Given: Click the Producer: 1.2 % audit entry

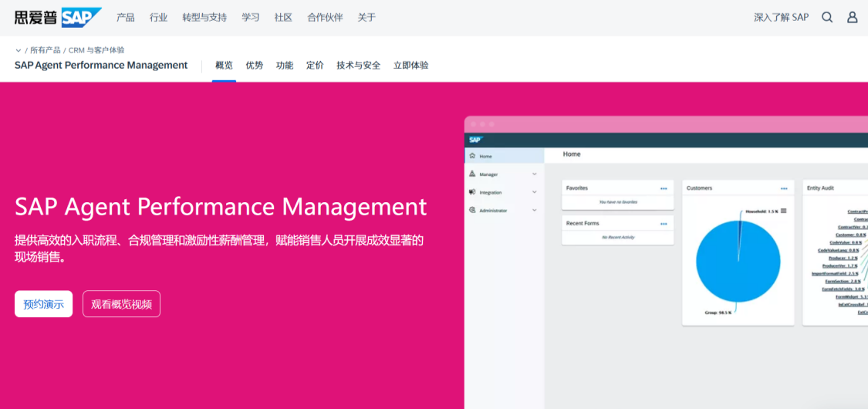Looking at the screenshot, I should 843,258.
